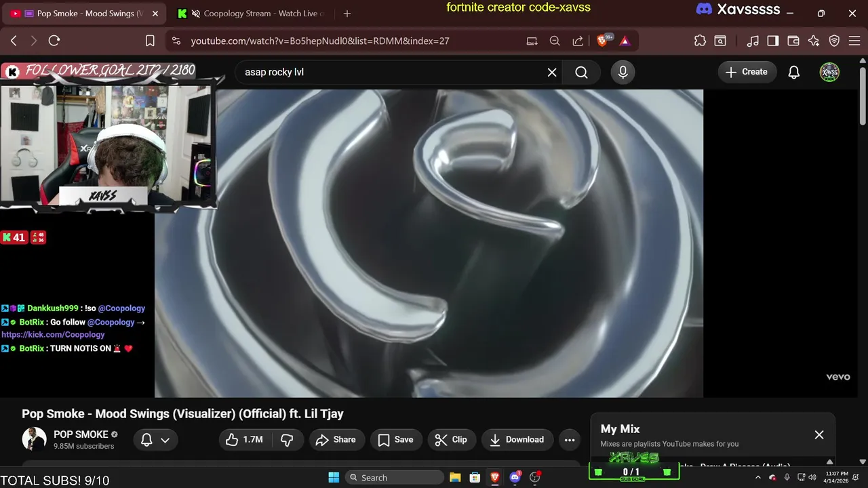This screenshot has height=488, width=868.
Task: Open the tab search toolbar icon
Action: 719,41
